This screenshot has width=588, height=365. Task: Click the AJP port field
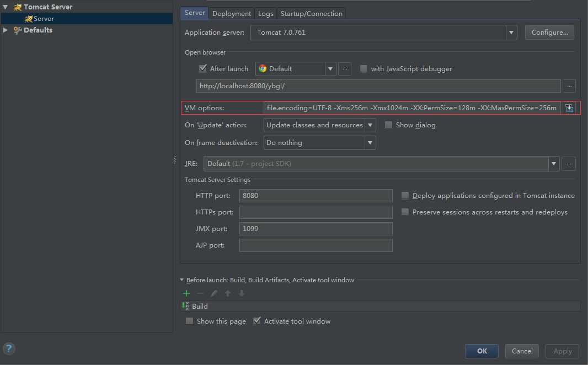[316, 245]
